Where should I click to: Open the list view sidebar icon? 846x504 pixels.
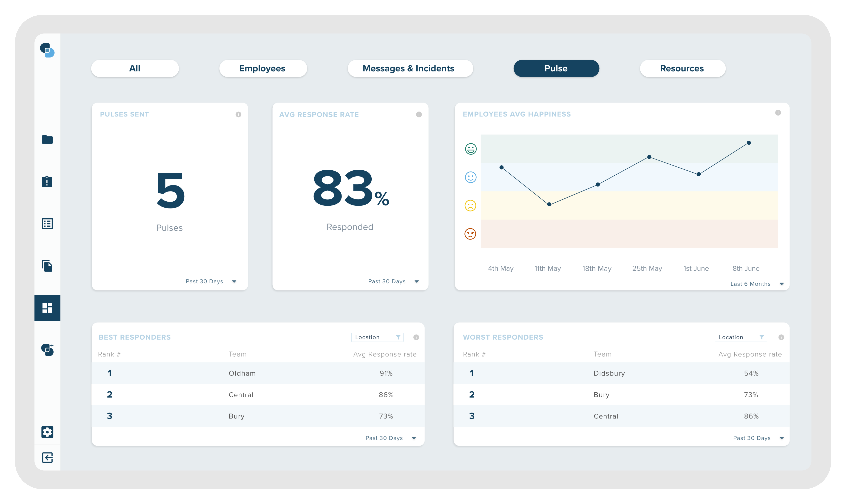[47, 223]
